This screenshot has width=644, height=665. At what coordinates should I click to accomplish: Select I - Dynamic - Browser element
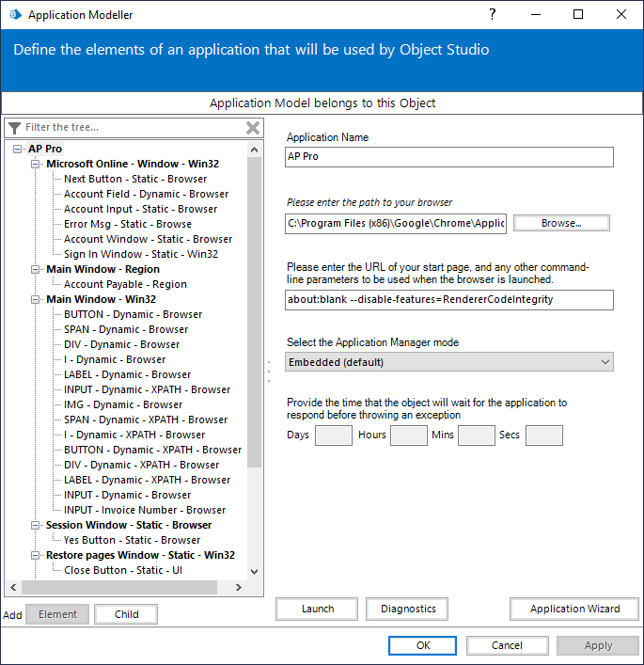pyautogui.click(x=115, y=359)
